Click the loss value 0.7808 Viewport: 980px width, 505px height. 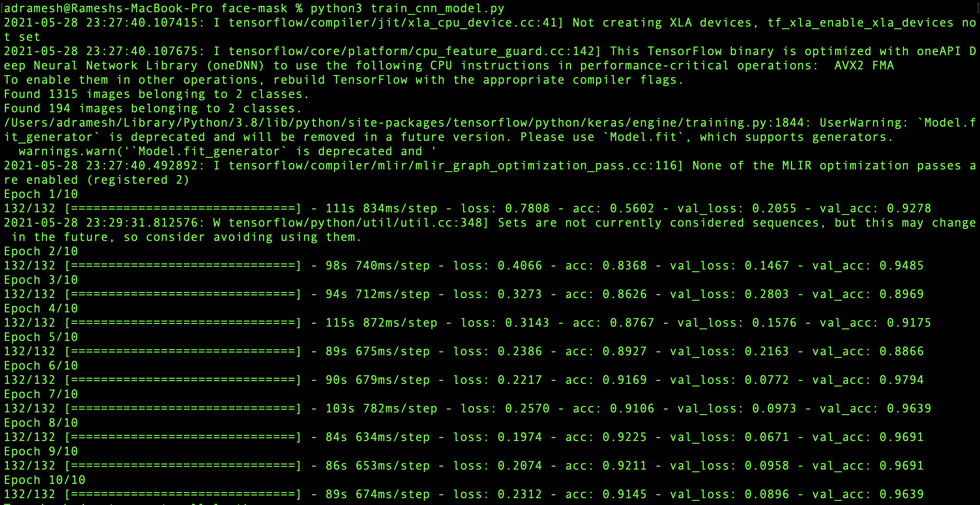tap(527, 209)
